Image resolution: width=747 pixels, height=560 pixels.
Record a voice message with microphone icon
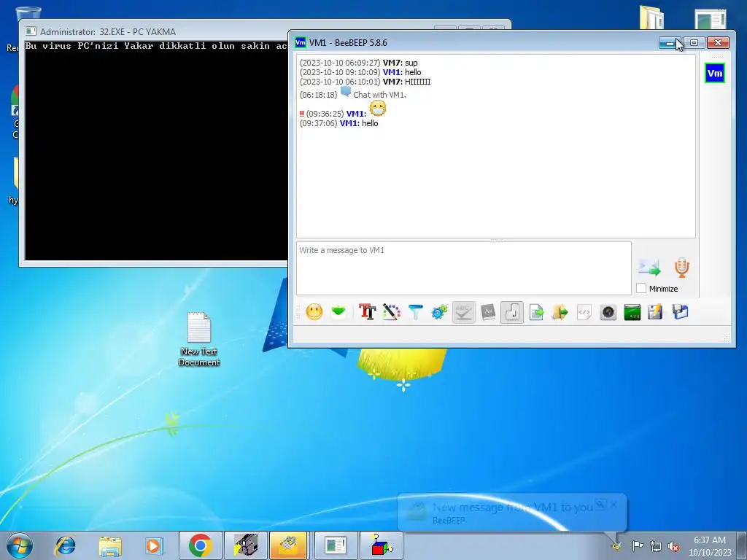click(682, 267)
